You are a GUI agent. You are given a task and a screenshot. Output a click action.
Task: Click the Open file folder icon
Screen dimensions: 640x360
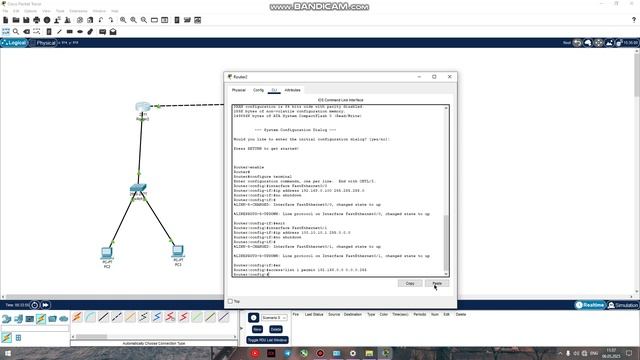pyautogui.click(x=16, y=20)
